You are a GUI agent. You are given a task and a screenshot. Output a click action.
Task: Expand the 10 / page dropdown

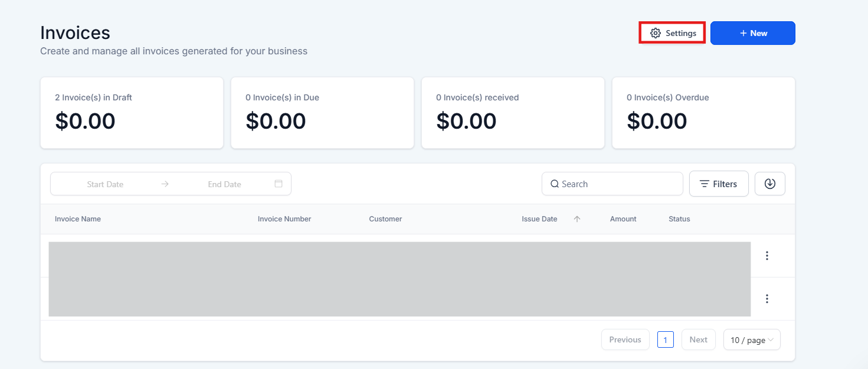[x=752, y=339]
